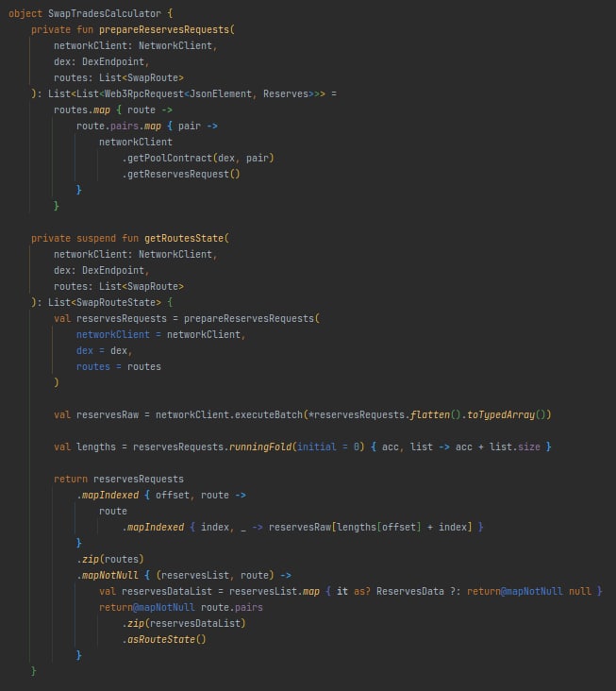Click the runningFold function call

260,447
